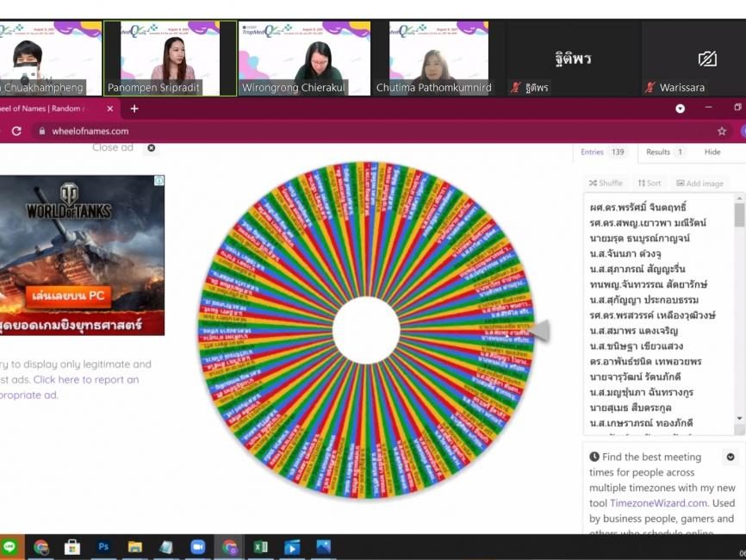Collapse the TimezoneWizard promo box

click(730, 457)
